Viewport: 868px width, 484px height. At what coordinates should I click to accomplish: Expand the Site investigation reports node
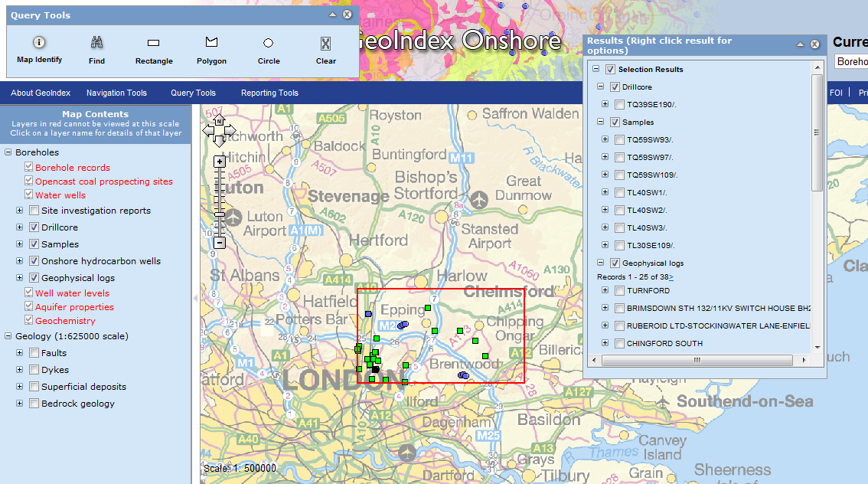point(19,211)
